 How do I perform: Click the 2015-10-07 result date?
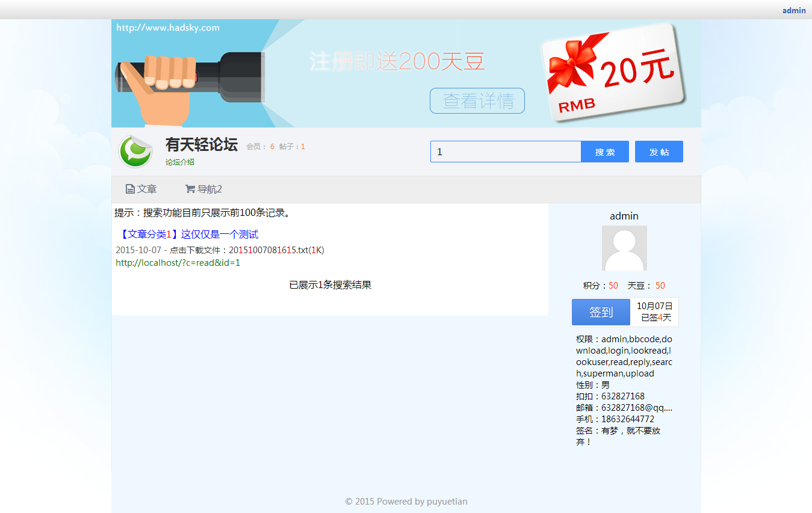138,250
